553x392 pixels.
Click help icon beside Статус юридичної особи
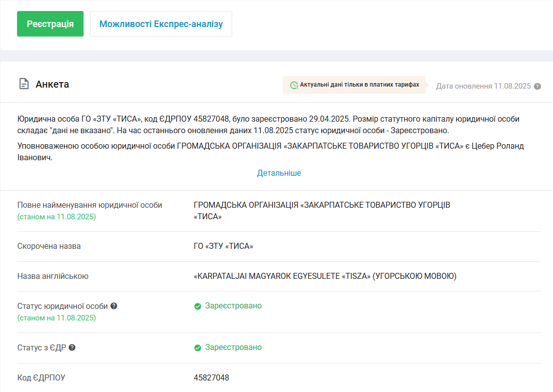(x=114, y=306)
